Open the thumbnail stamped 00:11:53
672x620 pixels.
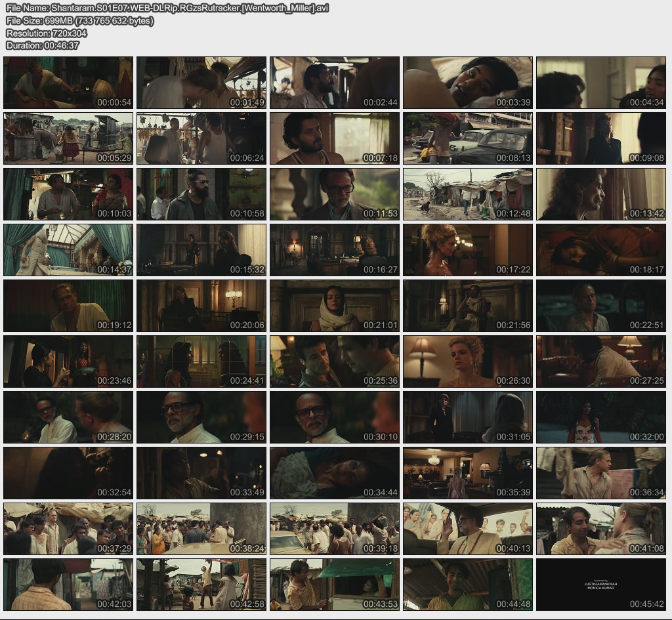point(335,194)
